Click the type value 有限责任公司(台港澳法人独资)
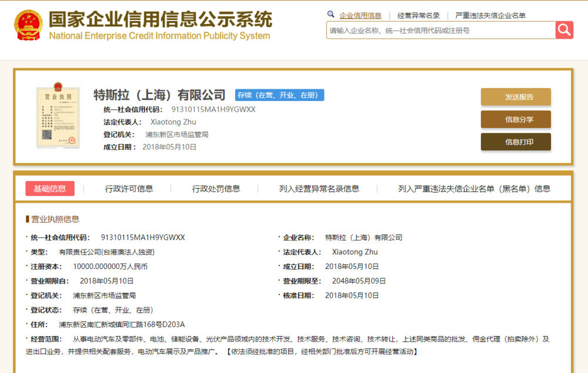Image resolution: width=588 pixels, height=373 pixels. click(x=107, y=252)
